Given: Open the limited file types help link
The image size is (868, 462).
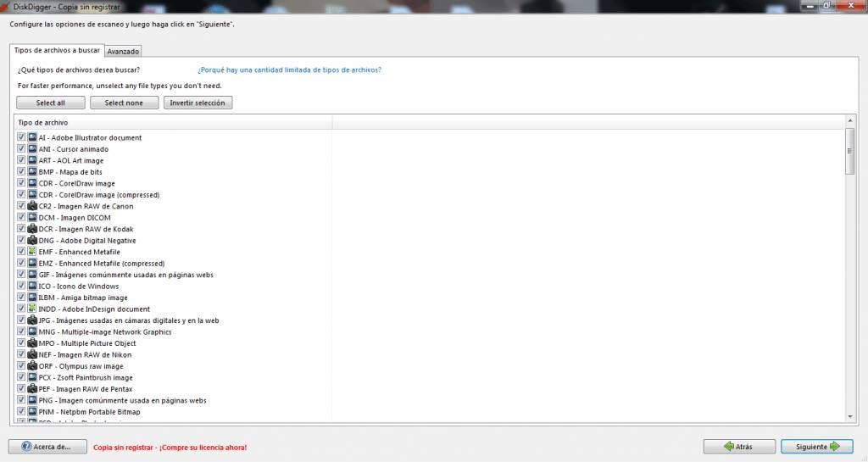Looking at the screenshot, I should click(x=290, y=70).
